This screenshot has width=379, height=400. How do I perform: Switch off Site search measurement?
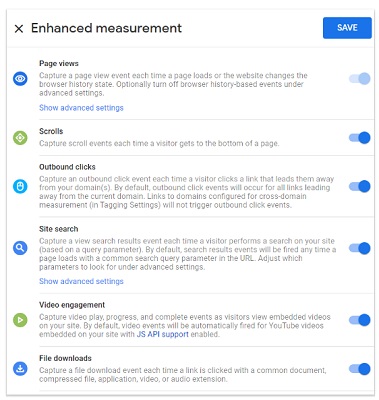click(359, 248)
